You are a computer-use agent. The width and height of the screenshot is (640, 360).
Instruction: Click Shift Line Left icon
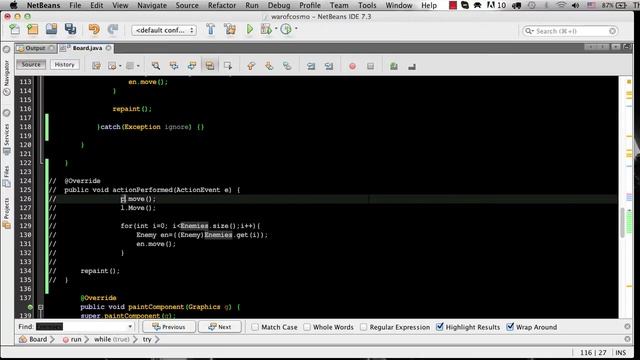[311, 66]
